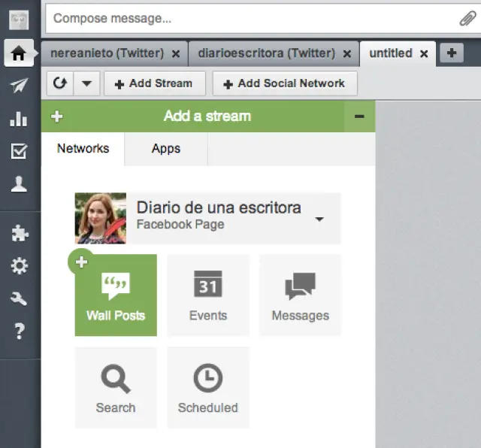Open the Assignments checkmark icon

tap(19, 152)
